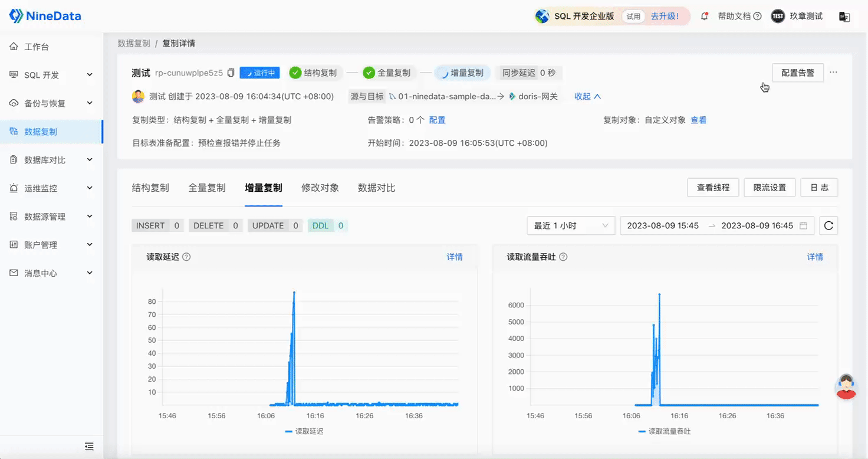Viewport: 868px width, 459px height.
Task: Open 详情 link of the 读取延迟 chart
Action: point(455,257)
